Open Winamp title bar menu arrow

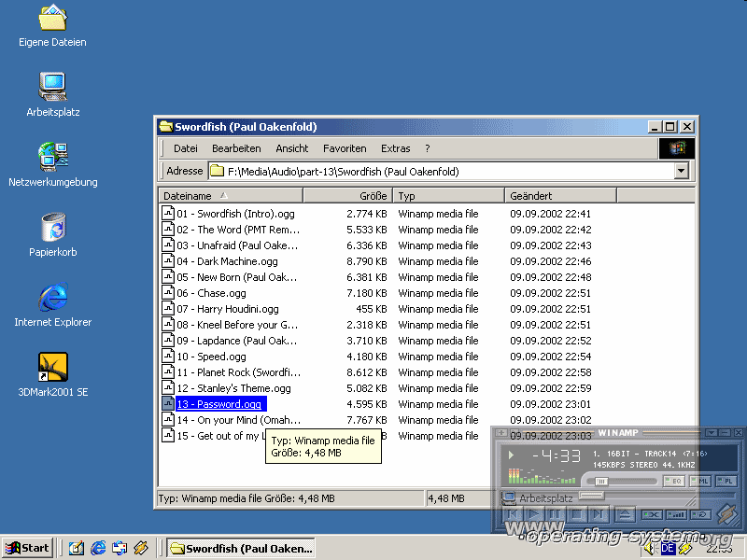[x=712, y=432]
